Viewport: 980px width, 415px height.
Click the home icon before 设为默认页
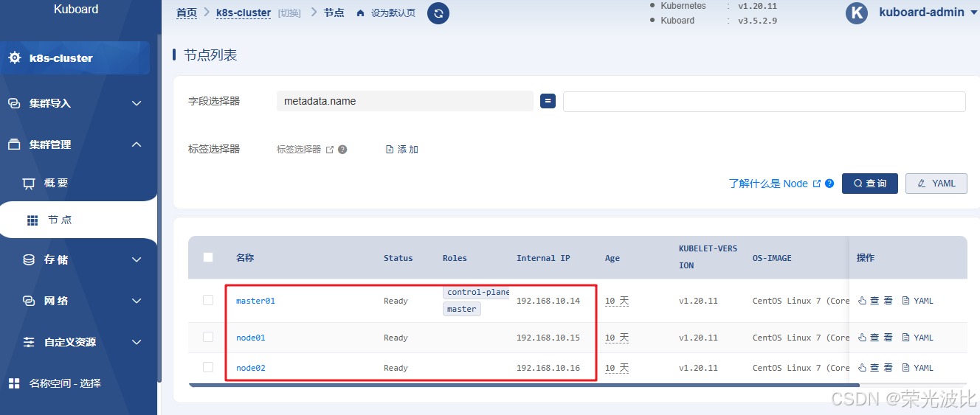point(360,13)
